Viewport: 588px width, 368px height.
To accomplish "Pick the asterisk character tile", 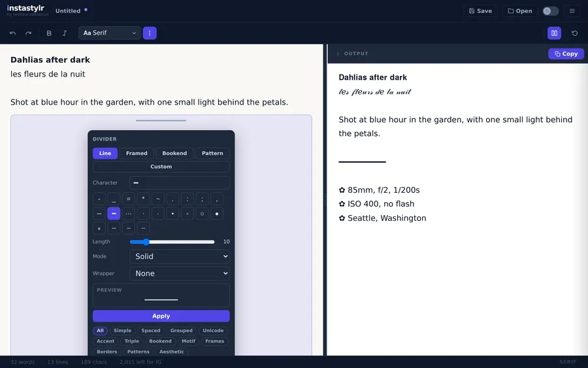I will pyautogui.click(x=143, y=199).
